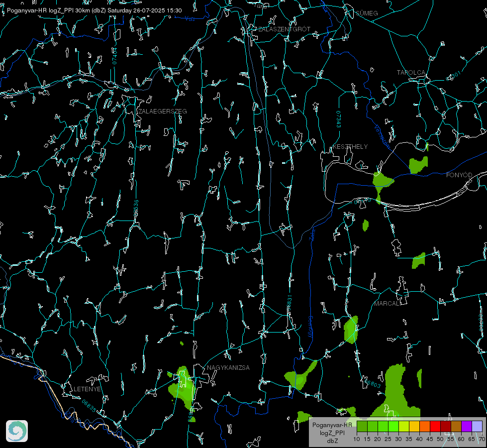Click the legend scale value 10
The image size is (487, 448).
click(357, 440)
